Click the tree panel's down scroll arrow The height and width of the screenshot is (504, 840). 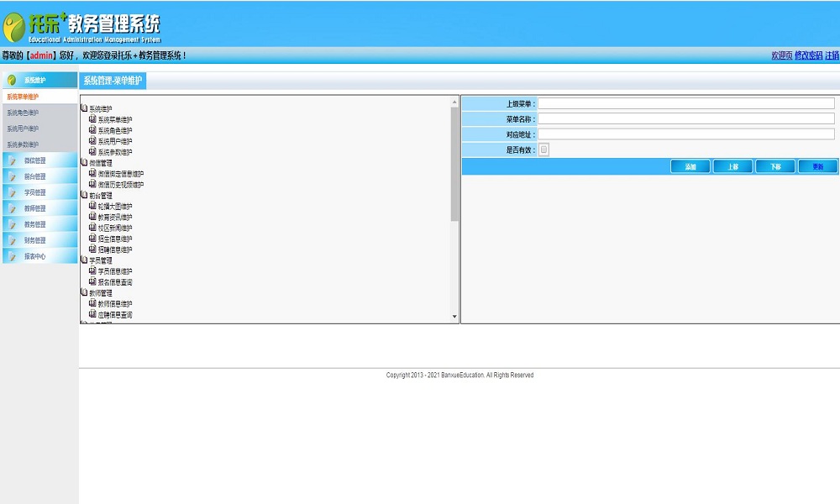[455, 317]
